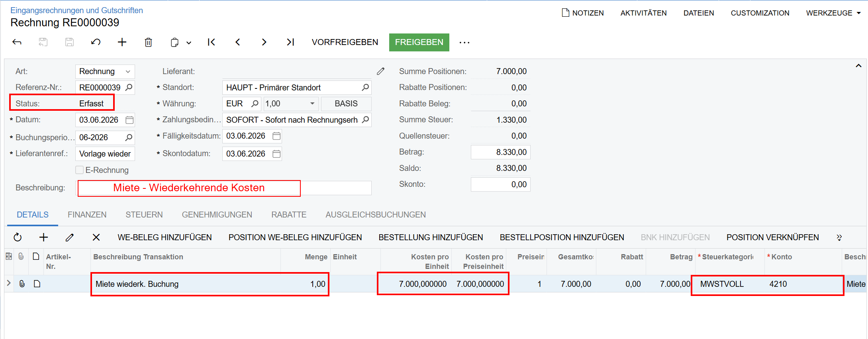Click the save and close icon
Screen dimensions: 868x339
[x=43, y=42]
